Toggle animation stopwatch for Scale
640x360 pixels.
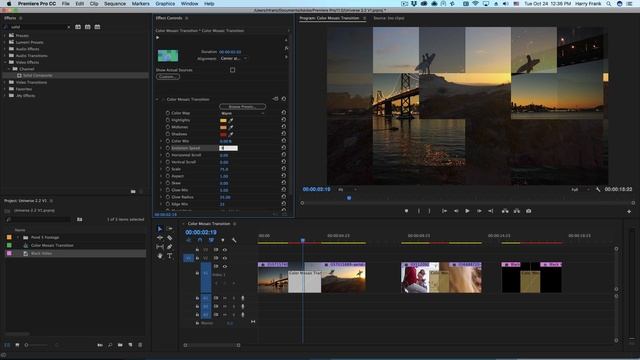click(168, 169)
